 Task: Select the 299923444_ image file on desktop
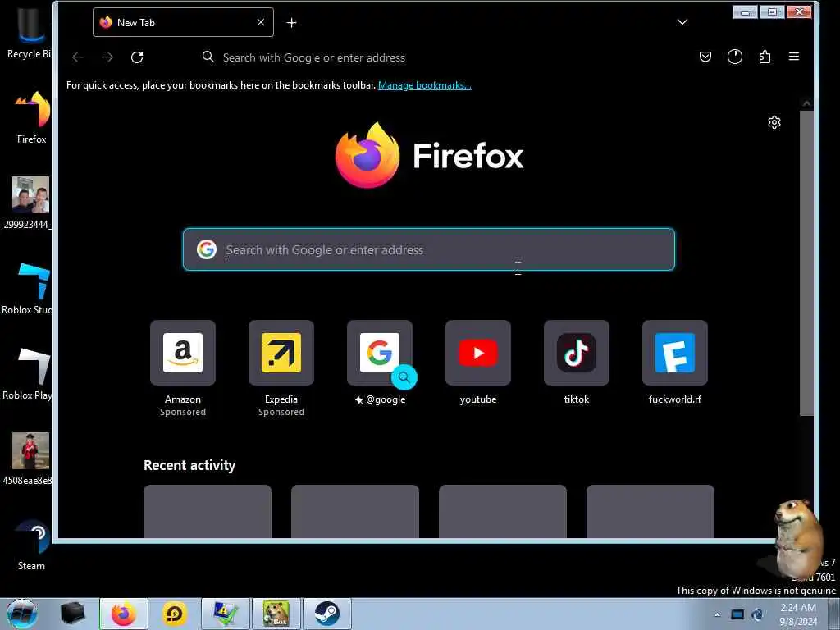[x=29, y=203]
